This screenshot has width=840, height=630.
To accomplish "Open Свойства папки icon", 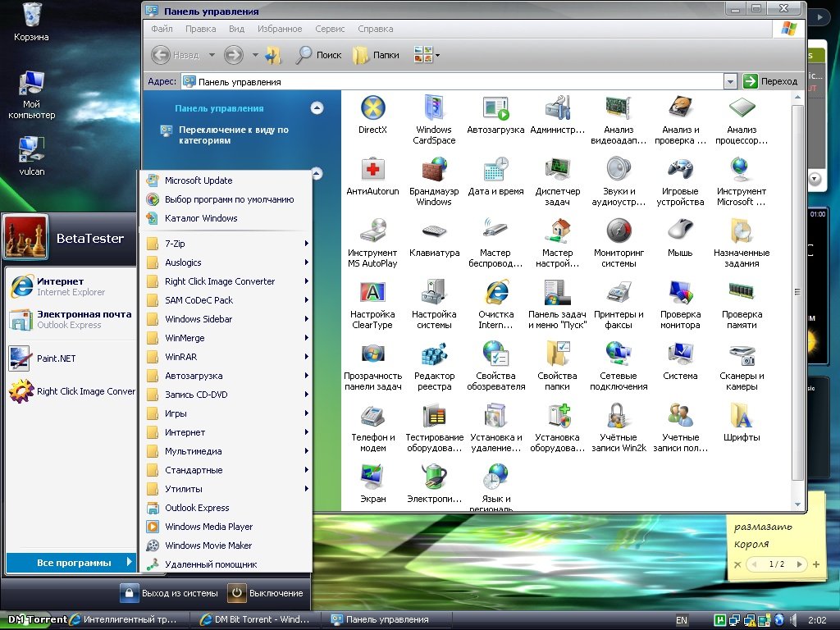I will click(557, 366).
